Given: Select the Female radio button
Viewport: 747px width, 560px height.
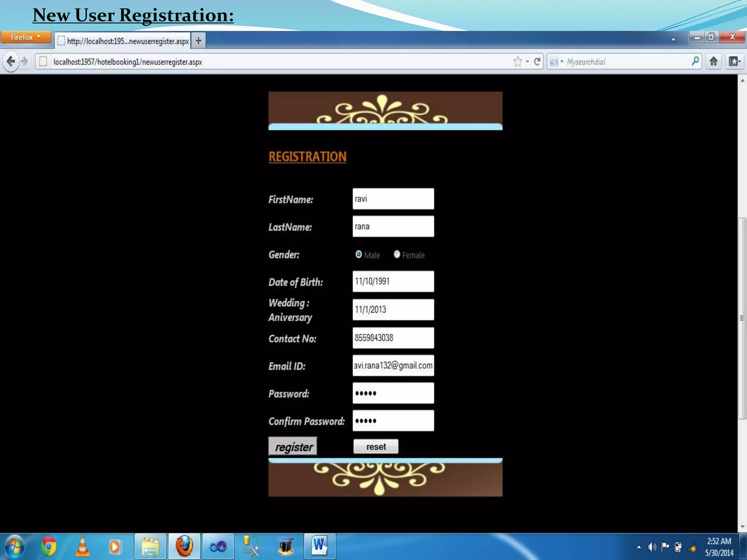Looking at the screenshot, I should tap(397, 254).
